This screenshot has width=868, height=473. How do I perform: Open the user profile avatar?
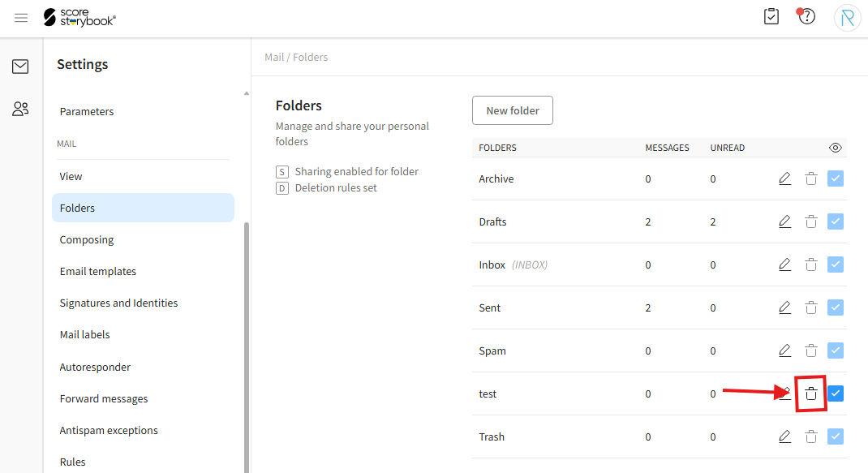848,19
